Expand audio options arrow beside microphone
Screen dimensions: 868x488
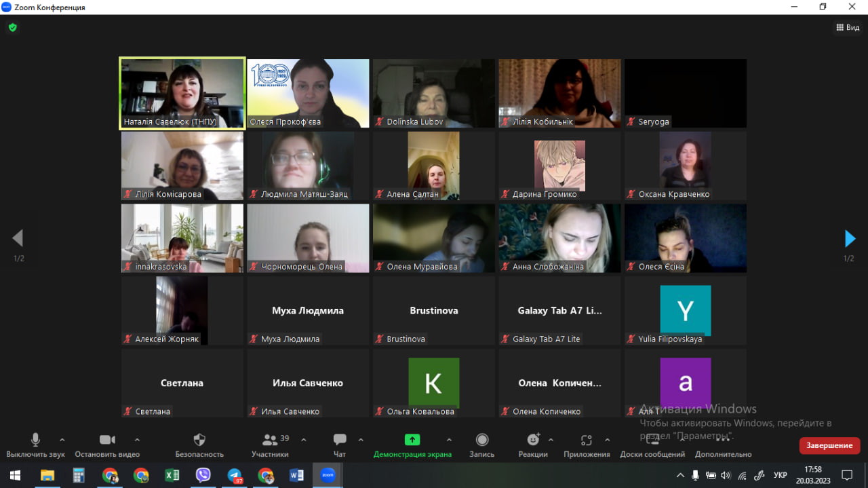tap(62, 439)
